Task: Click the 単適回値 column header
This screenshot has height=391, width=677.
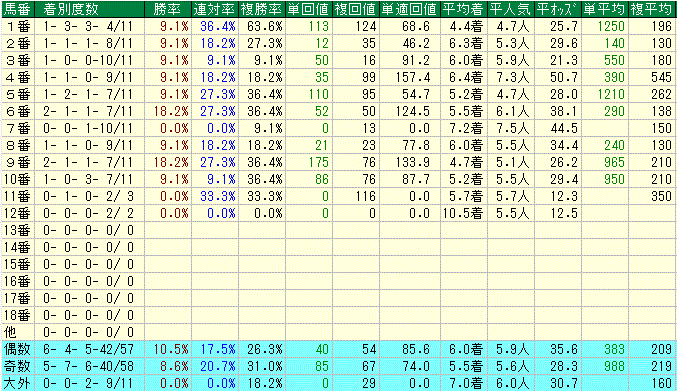Action: click(x=410, y=9)
